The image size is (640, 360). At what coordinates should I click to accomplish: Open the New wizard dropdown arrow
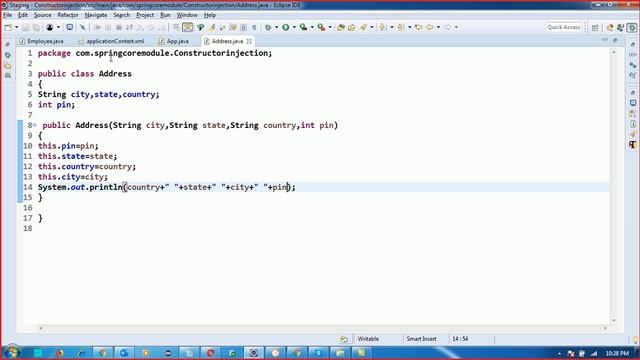pyautogui.click(x=16, y=27)
